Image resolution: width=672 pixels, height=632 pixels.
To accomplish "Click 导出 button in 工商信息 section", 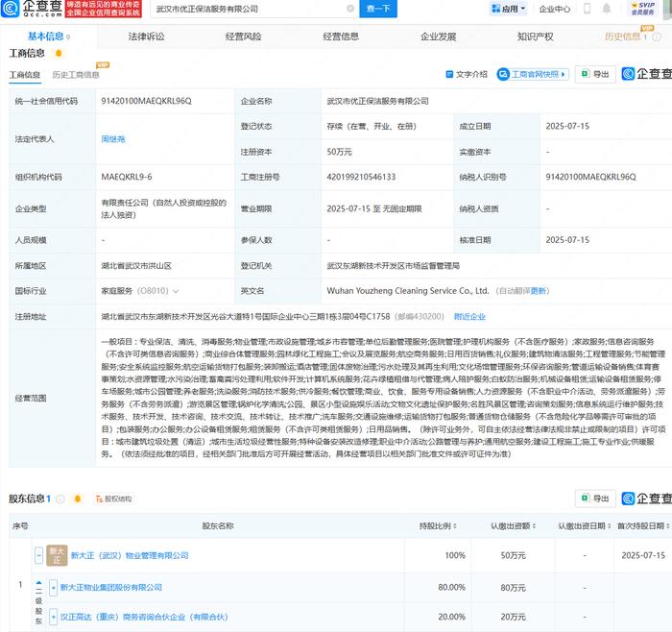I will click(x=595, y=74).
